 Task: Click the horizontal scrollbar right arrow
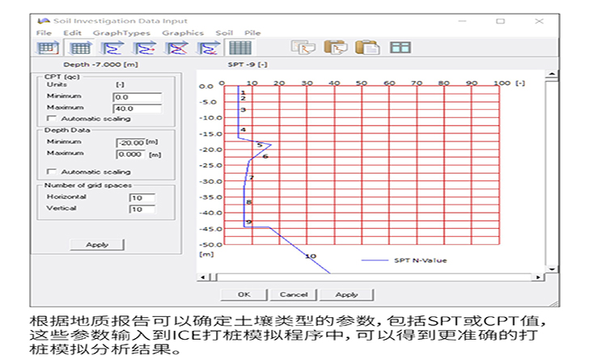(539, 277)
